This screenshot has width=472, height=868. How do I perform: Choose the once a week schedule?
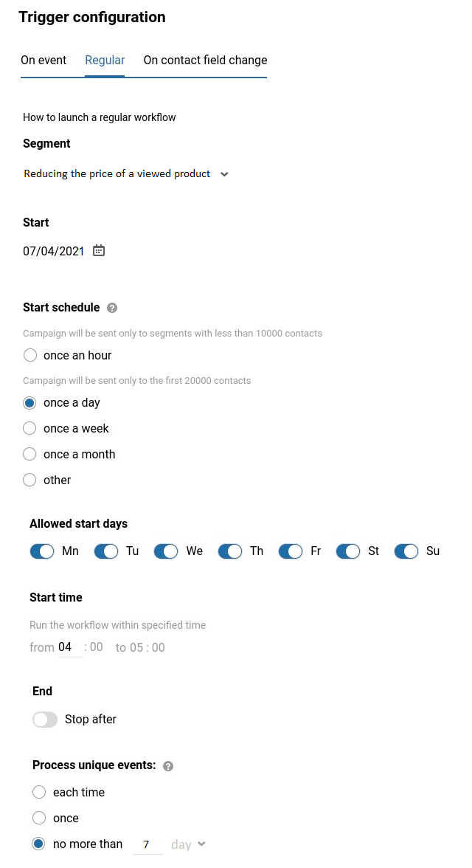(x=30, y=429)
